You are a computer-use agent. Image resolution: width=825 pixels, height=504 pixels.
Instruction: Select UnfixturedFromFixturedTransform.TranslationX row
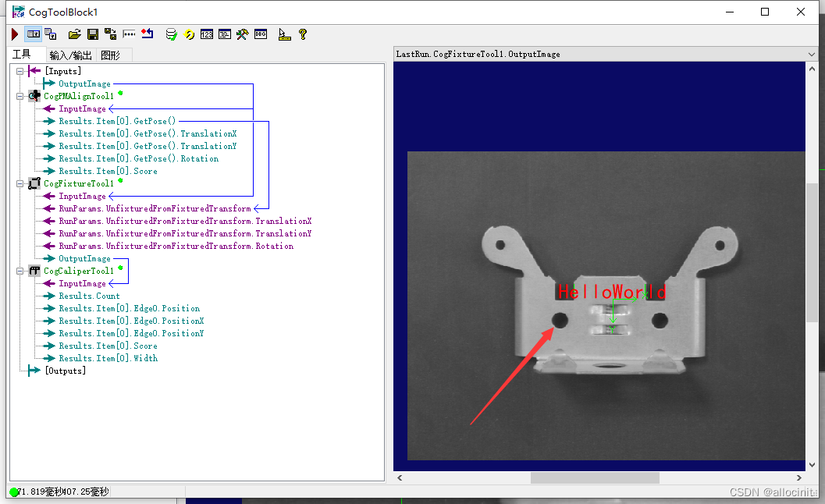(x=185, y=221)
